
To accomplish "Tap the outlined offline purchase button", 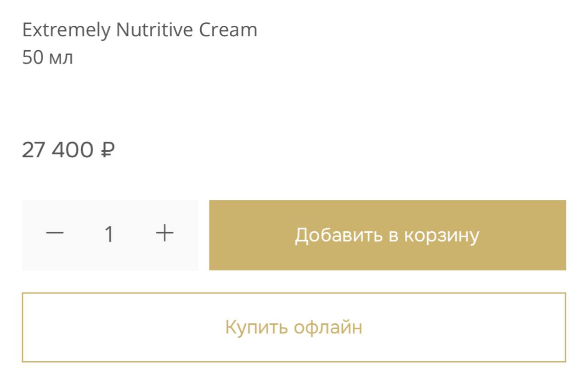I will coord(294,327).
